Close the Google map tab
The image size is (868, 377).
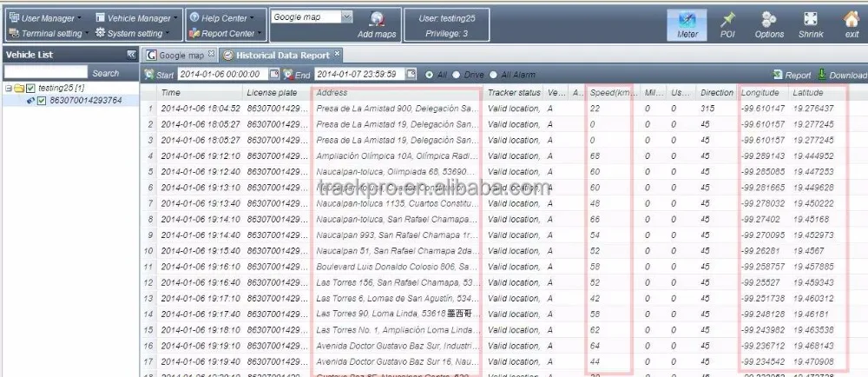[x=211, y=54]
